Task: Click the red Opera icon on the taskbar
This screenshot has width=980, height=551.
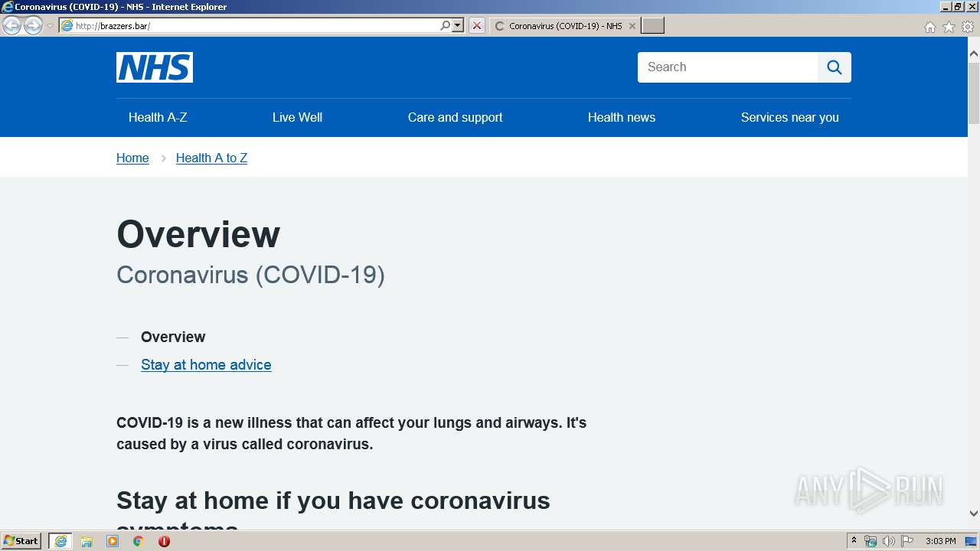Action: (x=164, y=541)
